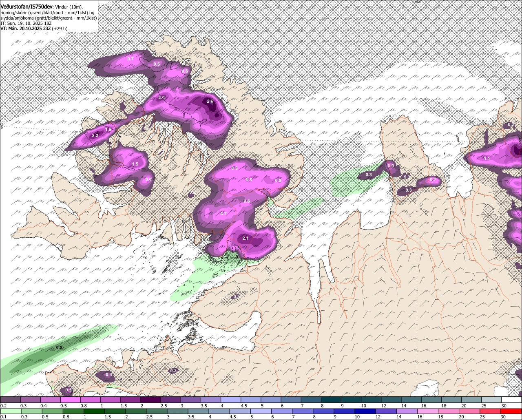Screen dimensions: 522x420
Task: Choose the bright red bottom-row swatch at 30
Action: coord(512,411)
